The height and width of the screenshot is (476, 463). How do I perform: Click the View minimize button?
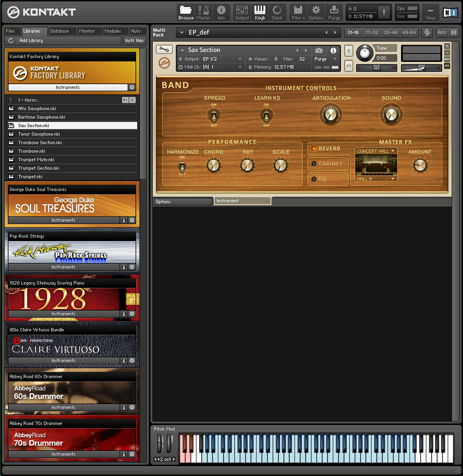click(430, 12)
